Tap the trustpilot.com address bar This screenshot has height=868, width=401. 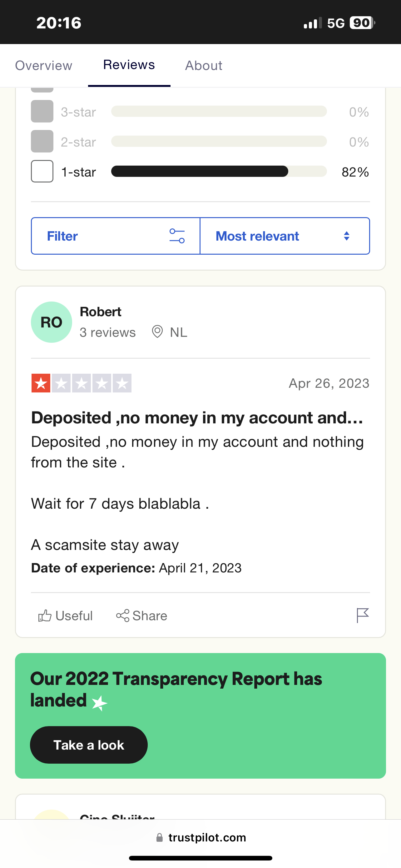point(207,838)
